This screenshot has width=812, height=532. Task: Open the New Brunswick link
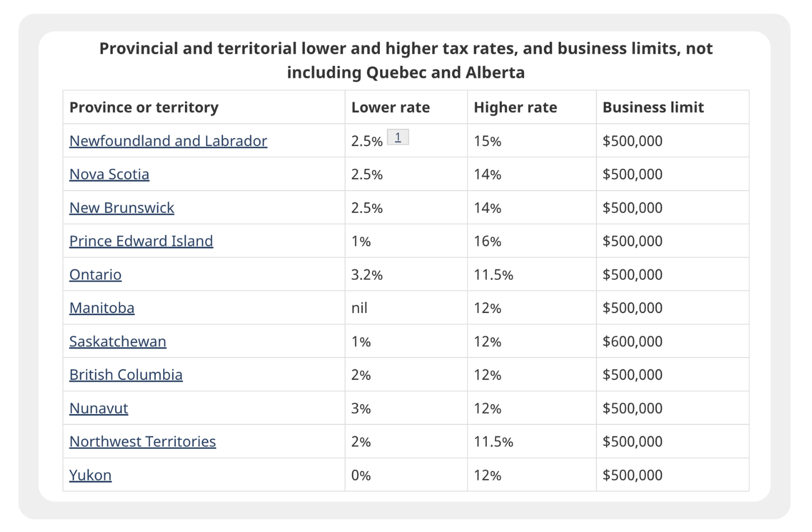coord(121,208)
